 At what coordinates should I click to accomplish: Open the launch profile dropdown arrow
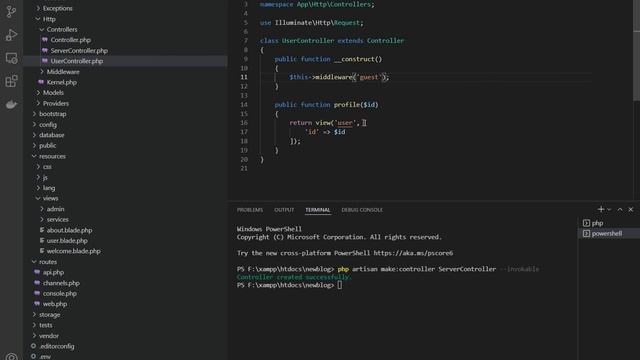pyautogui.click(x=609, y=209)
